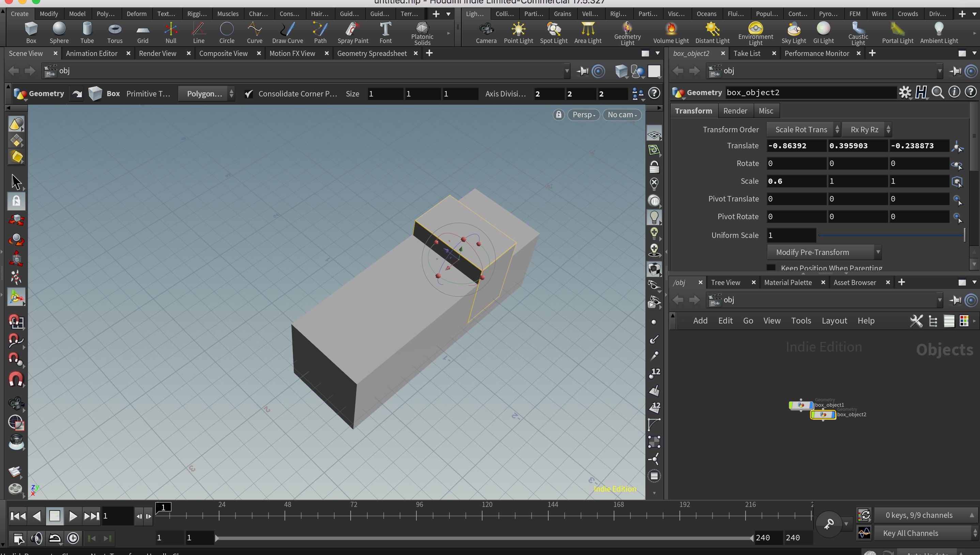This screenshot has width=980, height=555.
Task: Toggle Consolidate Corner Points checkbox
Action: click(x=249, y=94)
